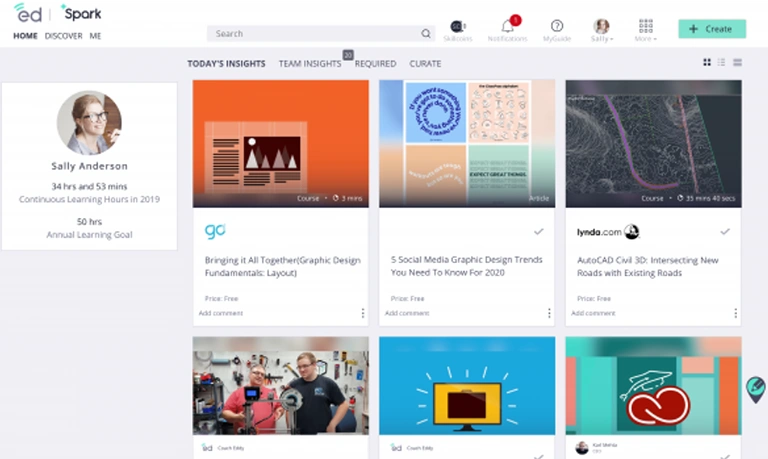Open options menu on Social Media Trends card
768x459 pixels.
549,313
